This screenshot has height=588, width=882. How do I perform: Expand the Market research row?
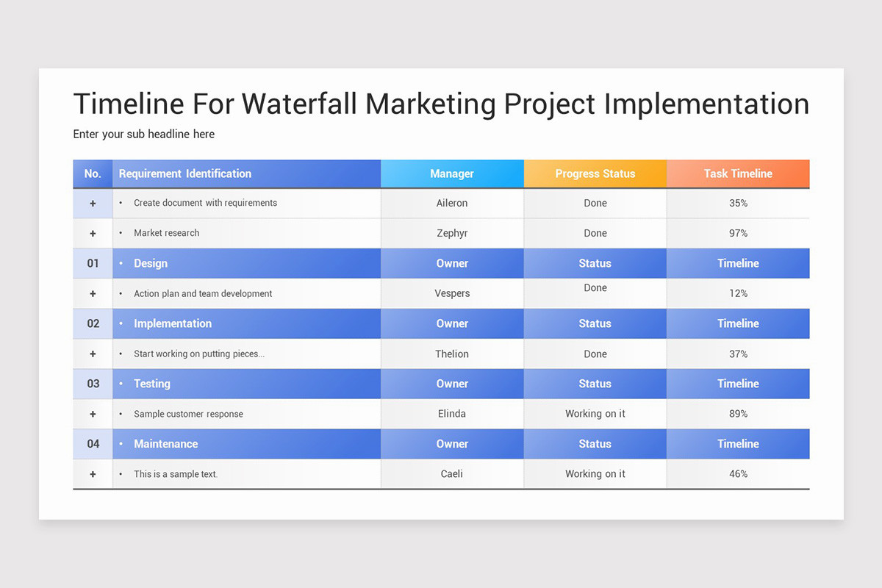click(x=93, y=233)
